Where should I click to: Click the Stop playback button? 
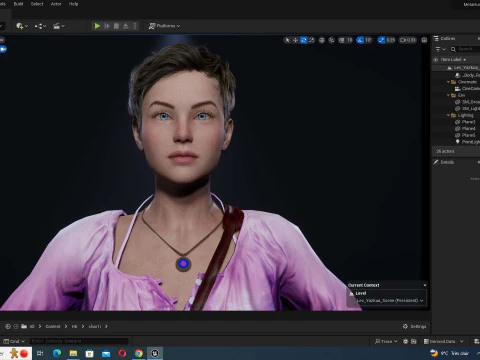(x=116, y=26)
